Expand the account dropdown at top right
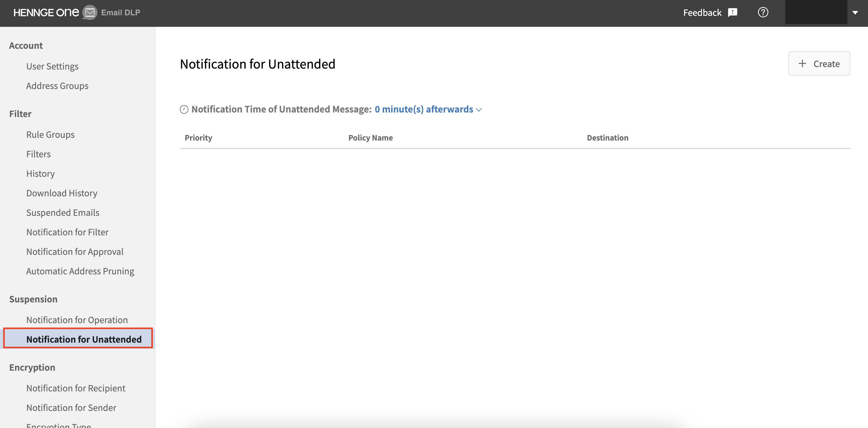 tap(856, 12)
